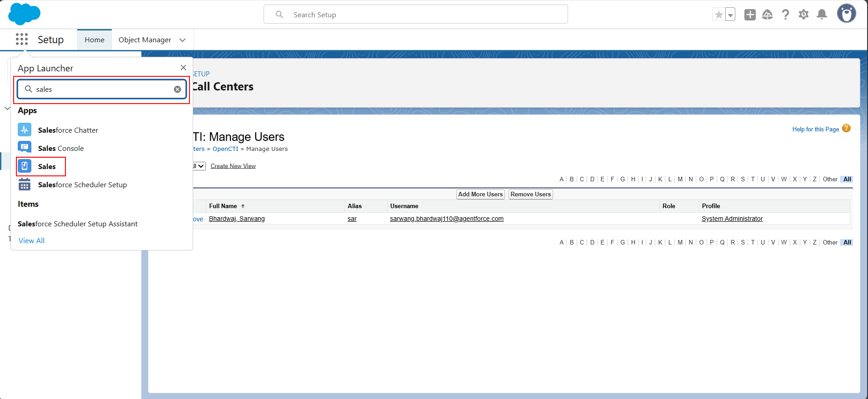Open the view selection dropdown

click(x=200, y=166)
